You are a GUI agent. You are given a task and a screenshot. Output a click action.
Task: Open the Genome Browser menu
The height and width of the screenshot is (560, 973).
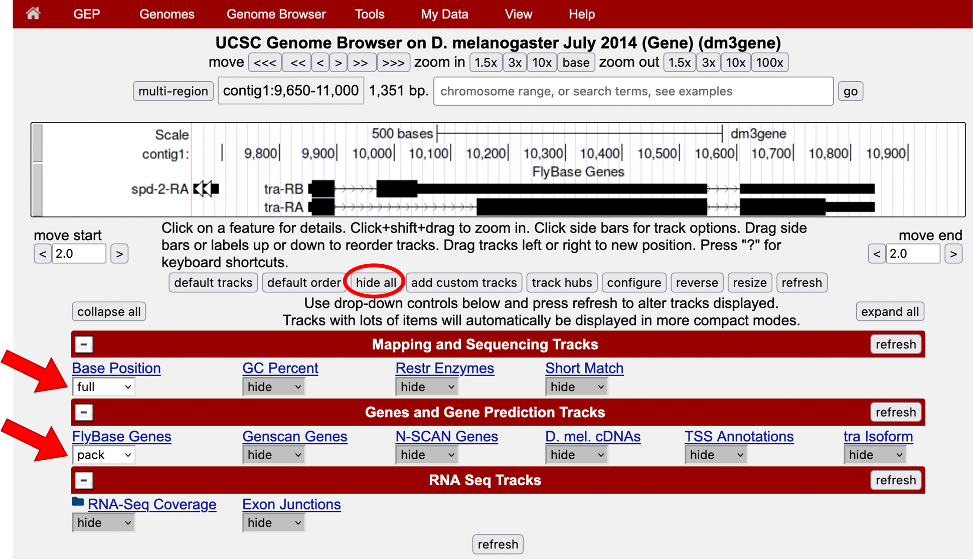(276, 14)
